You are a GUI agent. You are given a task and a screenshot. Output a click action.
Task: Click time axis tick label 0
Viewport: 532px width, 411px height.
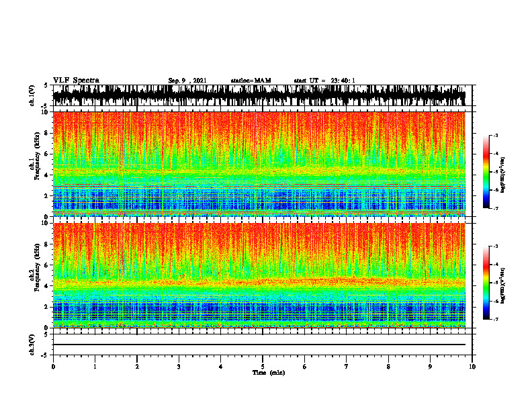[x=53, y=367]
